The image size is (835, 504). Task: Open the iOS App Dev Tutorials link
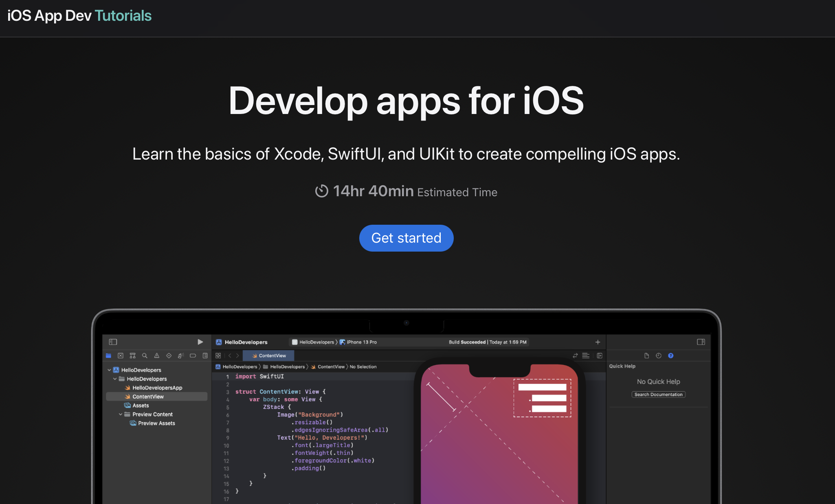coord(79,16)
